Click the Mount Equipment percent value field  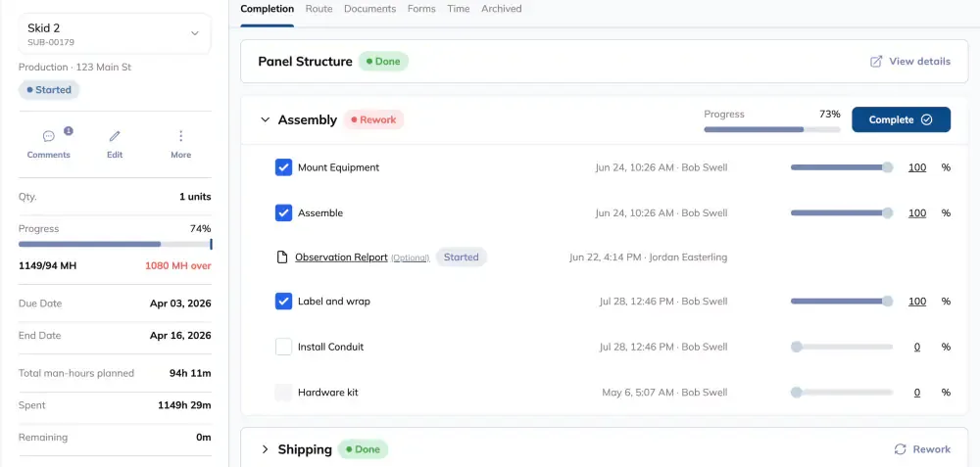917,167
